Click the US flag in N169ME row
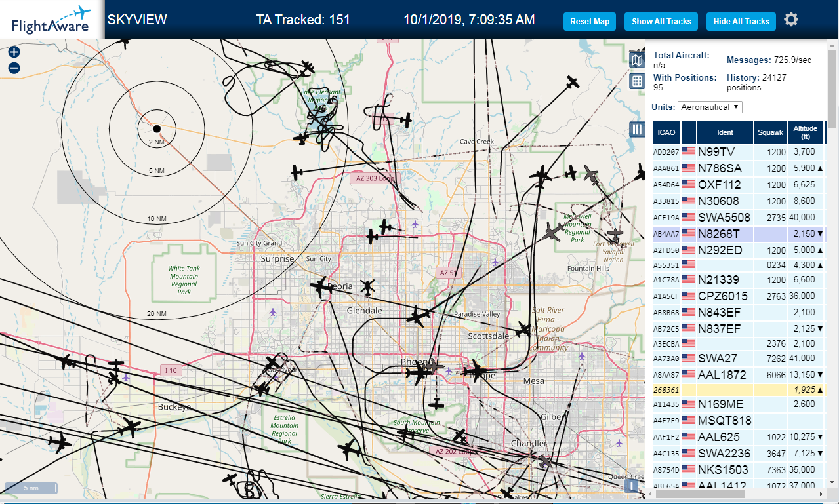This screenshot has width=839, height=504. click(x=689, y=404)
